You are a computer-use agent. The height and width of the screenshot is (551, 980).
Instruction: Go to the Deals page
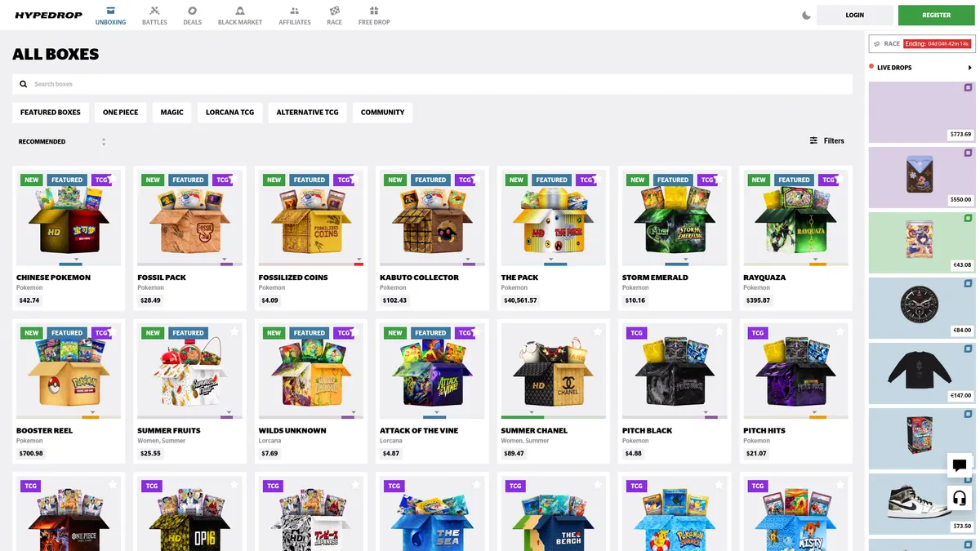(x=192, y=16)
